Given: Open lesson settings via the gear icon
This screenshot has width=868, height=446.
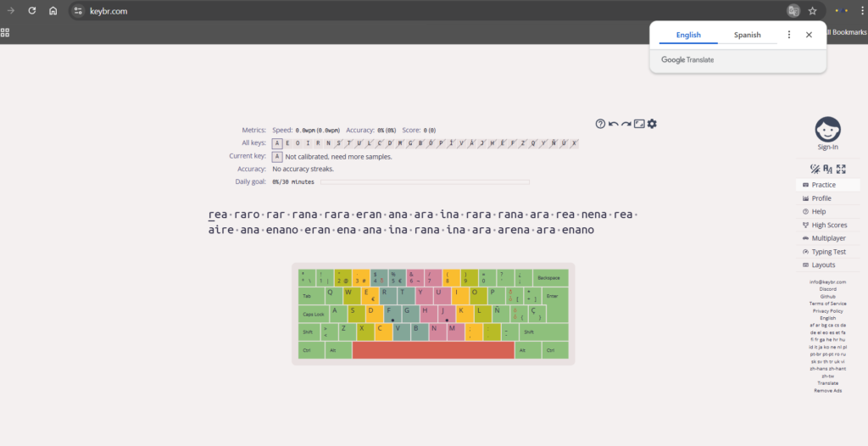Looking at the screenshot, I should point(652,124).
